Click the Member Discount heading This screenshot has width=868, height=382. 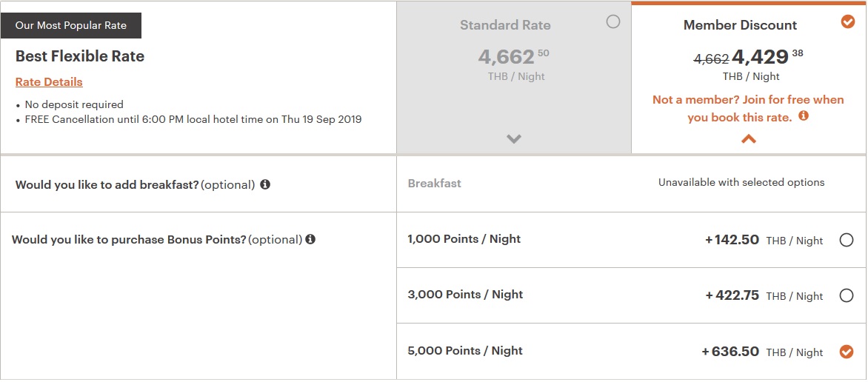click(740, 25)
